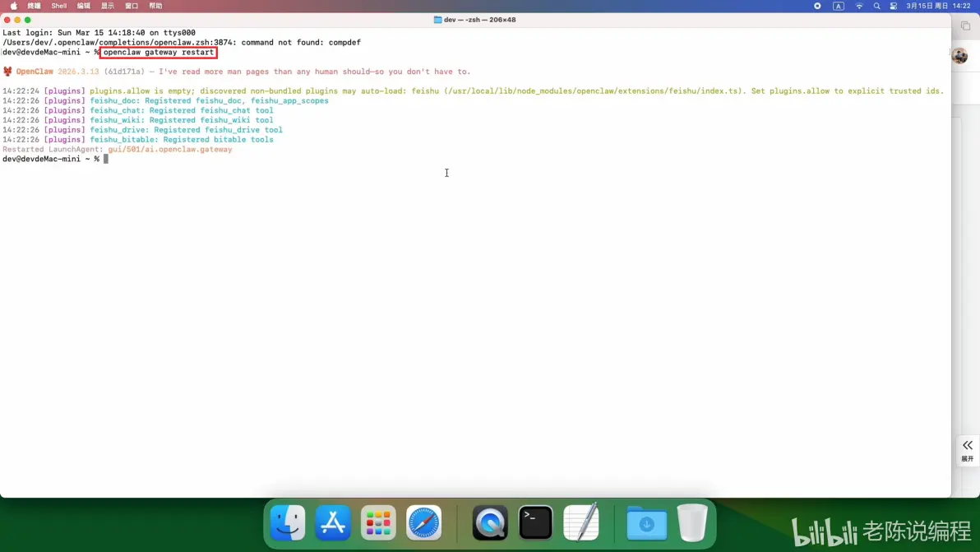Open App Store from the Dock

(x=333, y=522)
